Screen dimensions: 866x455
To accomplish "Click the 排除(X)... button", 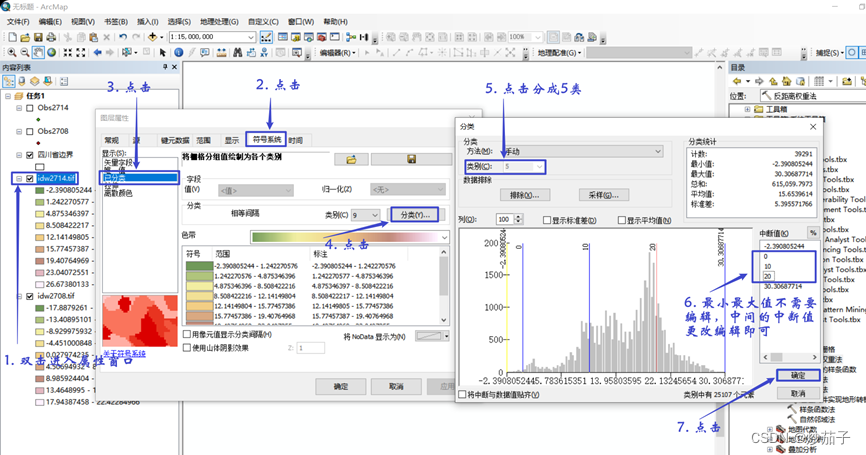I will point(525,195).
